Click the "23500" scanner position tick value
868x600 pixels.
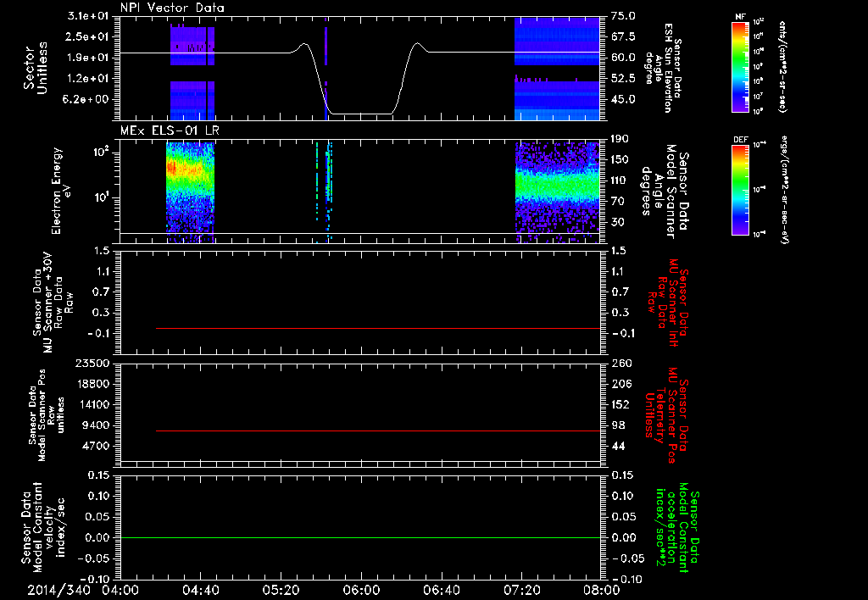point(92,363)
